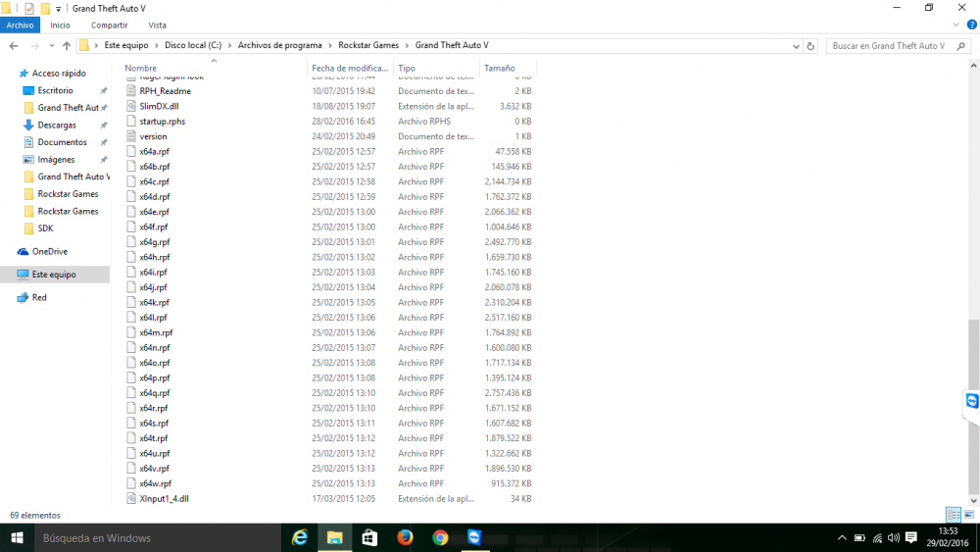
Task: Open the Action Center notifications icon
Action: pos(911,537)
